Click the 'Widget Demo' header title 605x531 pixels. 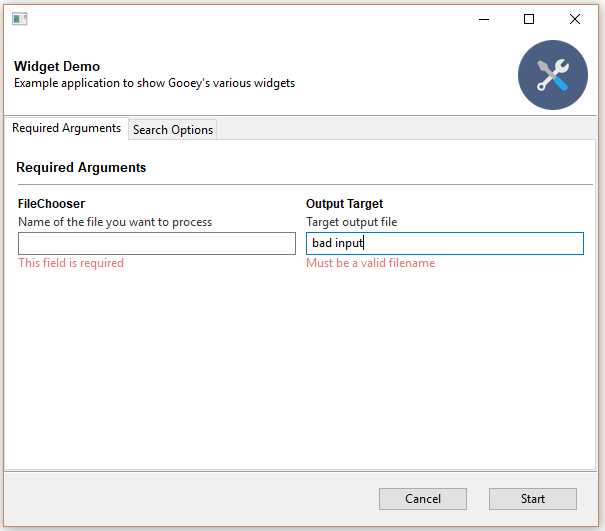click(x=57, y=67)
